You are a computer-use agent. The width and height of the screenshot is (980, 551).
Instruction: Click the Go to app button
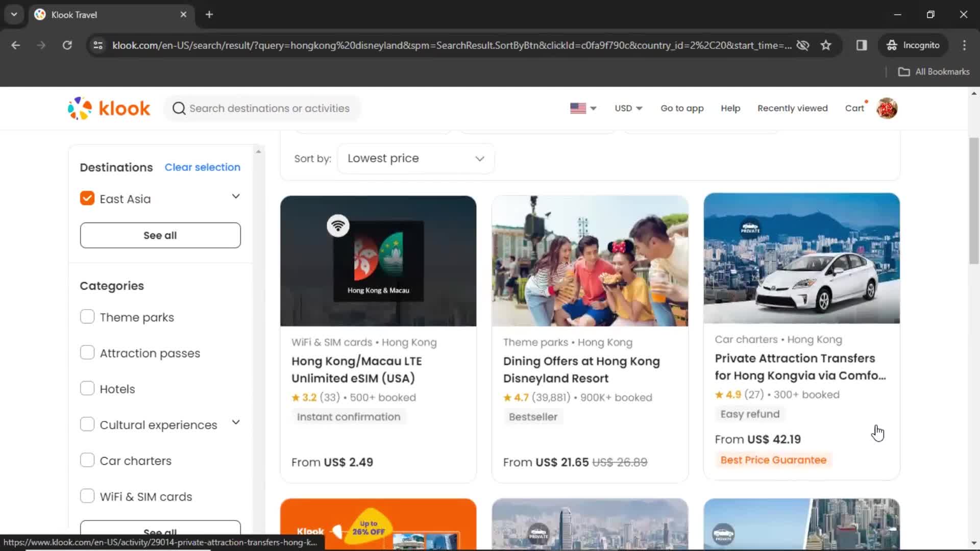point(682,108)
